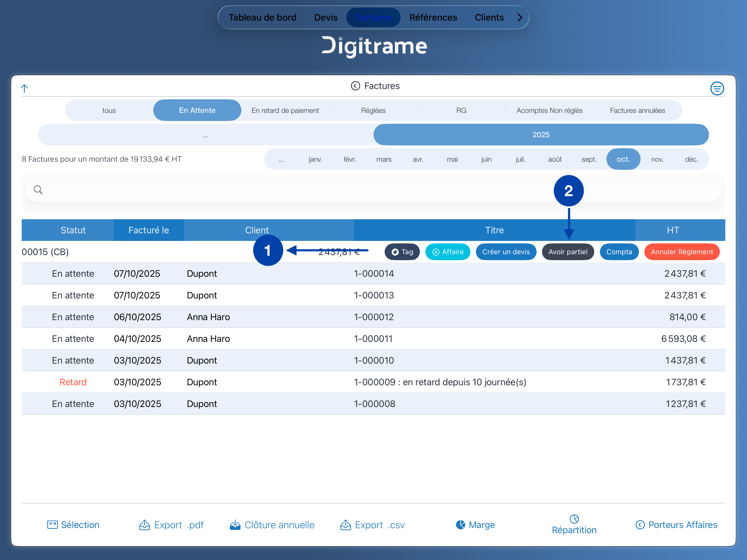747x560 pixels.
Task: Click the Porteurs Affaires euro icon
Action: pyautogui.click(x=640, y=524)
